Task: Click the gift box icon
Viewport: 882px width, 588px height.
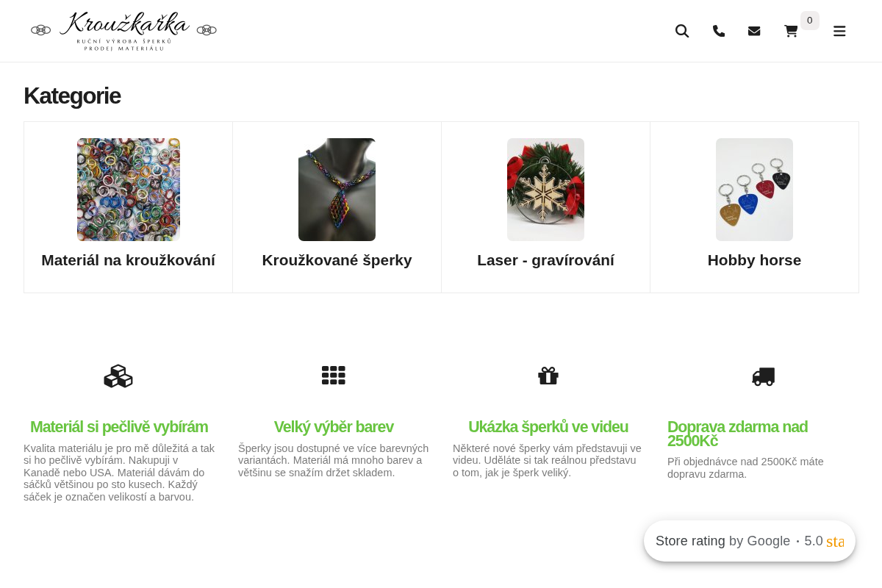Action: pyautogui.click(x=548, y=376)
